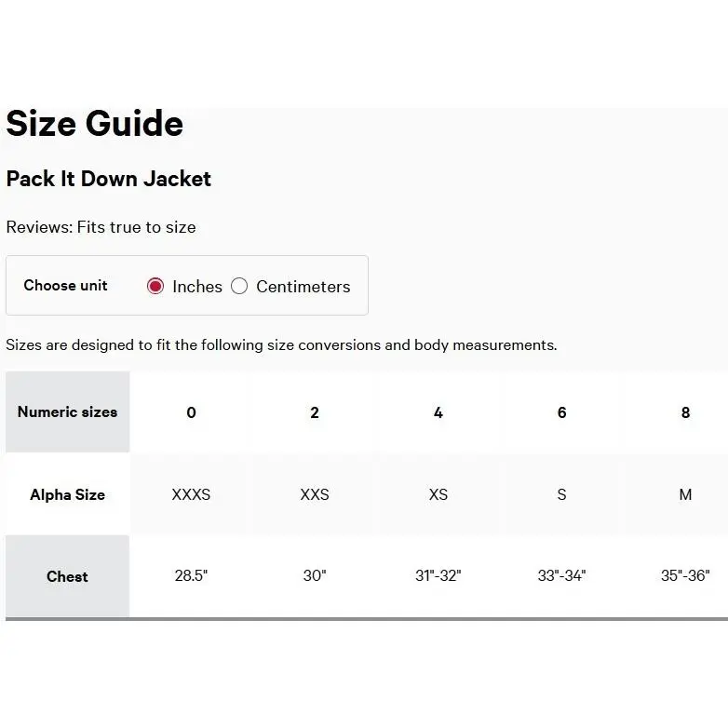728x728 pixels.
Task: Click the Alpha Size row header
Action: [67, 494]
